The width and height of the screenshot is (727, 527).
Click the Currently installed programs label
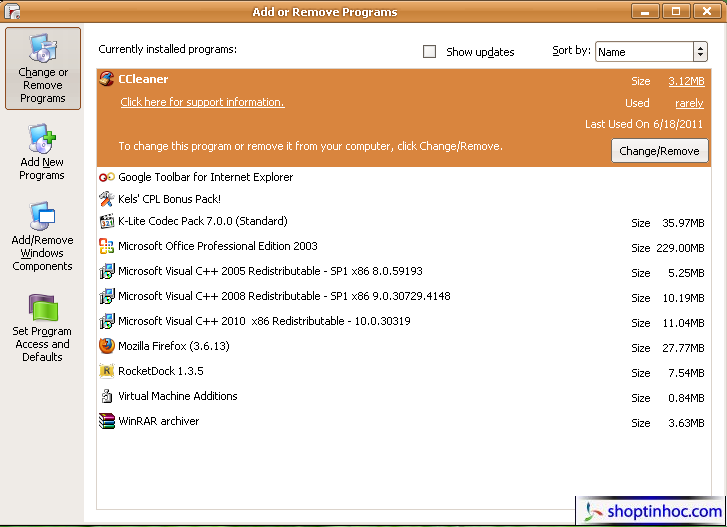(x=167, y=49)
